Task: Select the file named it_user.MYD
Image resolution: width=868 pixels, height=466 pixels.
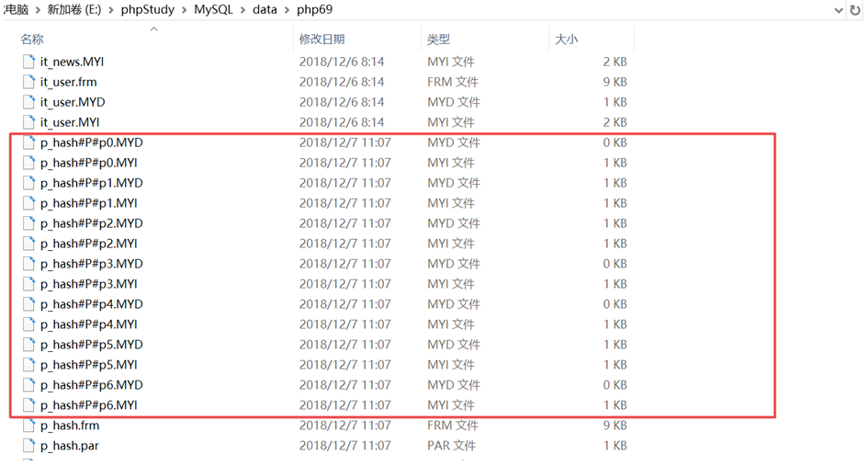Action: click(x=73, y=102)
